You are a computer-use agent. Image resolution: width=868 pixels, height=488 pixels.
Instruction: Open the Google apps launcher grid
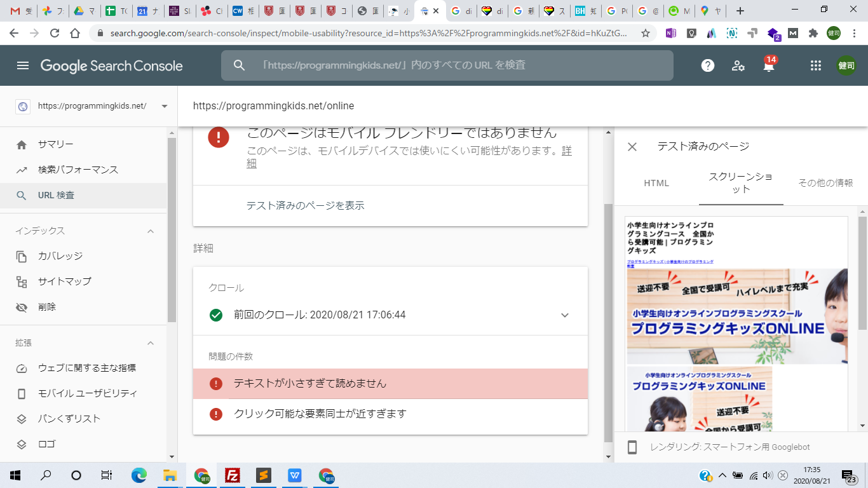(x=815, y=65)
